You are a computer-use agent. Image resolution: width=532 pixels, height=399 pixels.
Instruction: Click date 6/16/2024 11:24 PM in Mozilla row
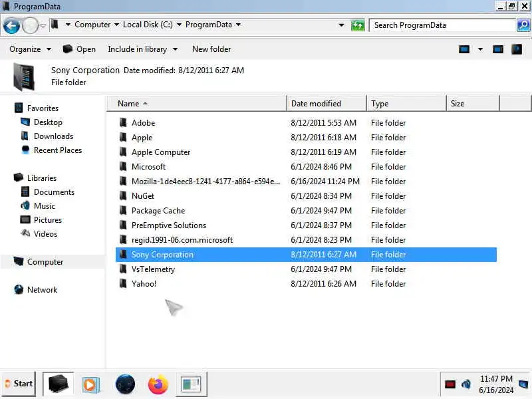325,182
